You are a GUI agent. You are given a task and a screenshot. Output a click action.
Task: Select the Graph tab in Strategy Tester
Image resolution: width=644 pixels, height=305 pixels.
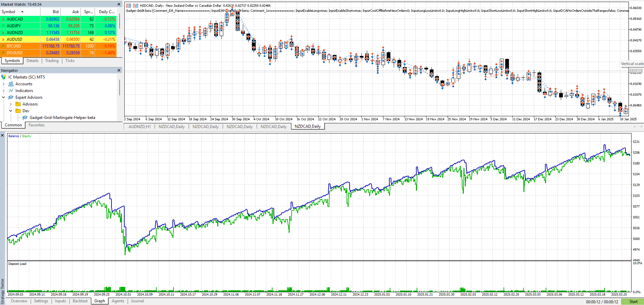pos(100,301)
